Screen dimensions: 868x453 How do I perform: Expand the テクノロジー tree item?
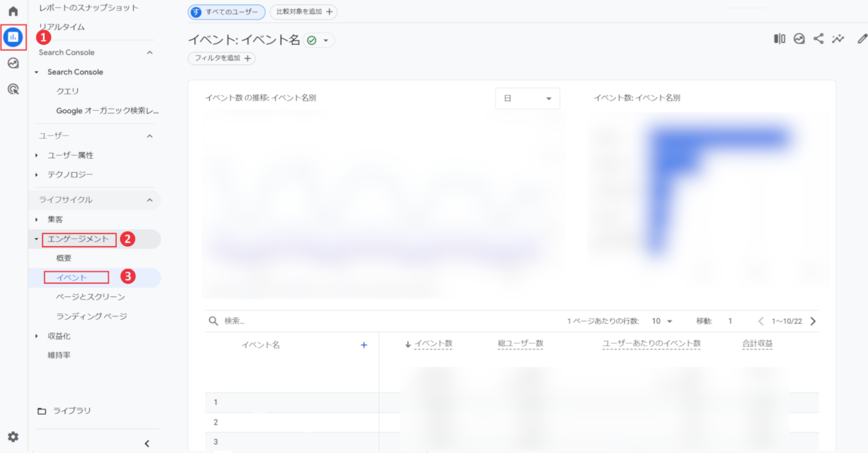tap(36, 175)
